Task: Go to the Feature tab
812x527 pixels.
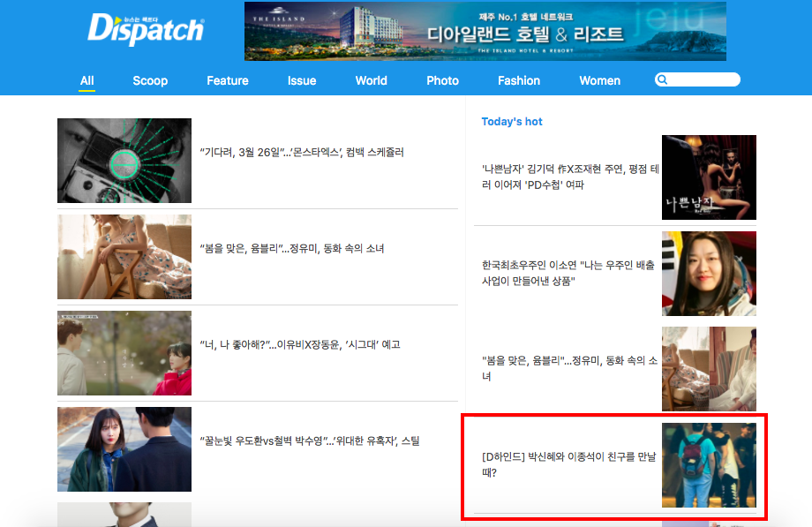Action: click(x=228, y=80)
